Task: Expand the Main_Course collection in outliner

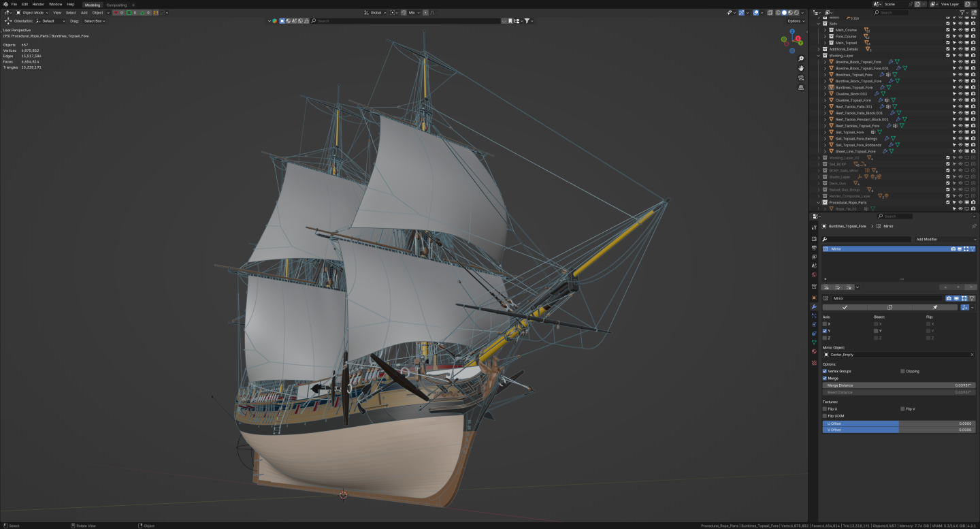Action: [x=825, y=30]
